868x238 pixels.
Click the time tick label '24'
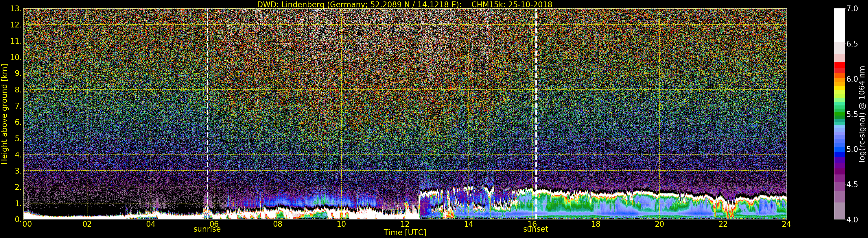(x=786, y=224)
